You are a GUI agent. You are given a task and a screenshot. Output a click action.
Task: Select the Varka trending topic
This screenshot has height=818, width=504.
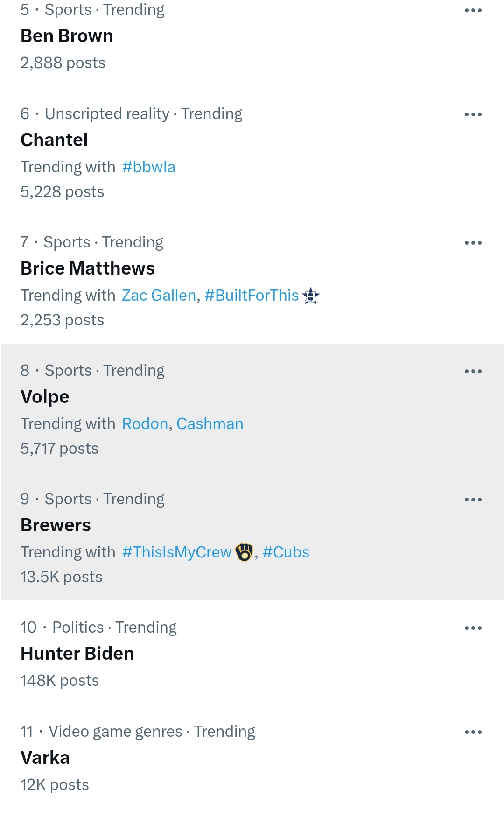pyautogui.click(x=252, y=758)
